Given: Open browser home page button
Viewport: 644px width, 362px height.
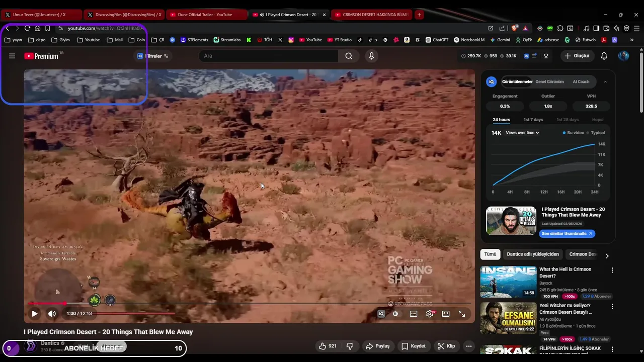Looking at the screenshot, I should [x=37, y=28].
